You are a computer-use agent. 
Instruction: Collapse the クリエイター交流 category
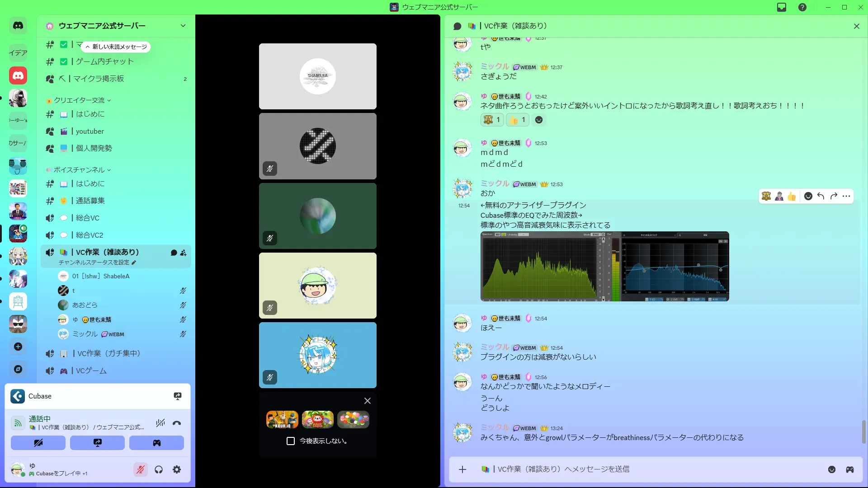click(80, 100)
